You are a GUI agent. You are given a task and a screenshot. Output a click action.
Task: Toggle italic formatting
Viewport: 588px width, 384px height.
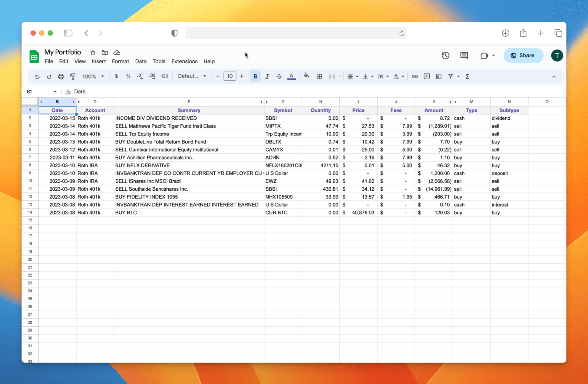click(x=267, y=76)
